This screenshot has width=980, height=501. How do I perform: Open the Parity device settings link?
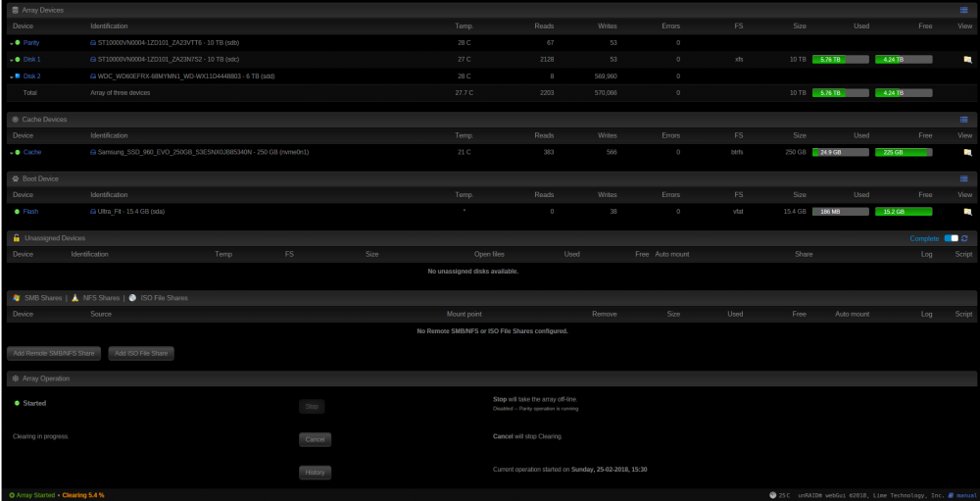point(31,42)
